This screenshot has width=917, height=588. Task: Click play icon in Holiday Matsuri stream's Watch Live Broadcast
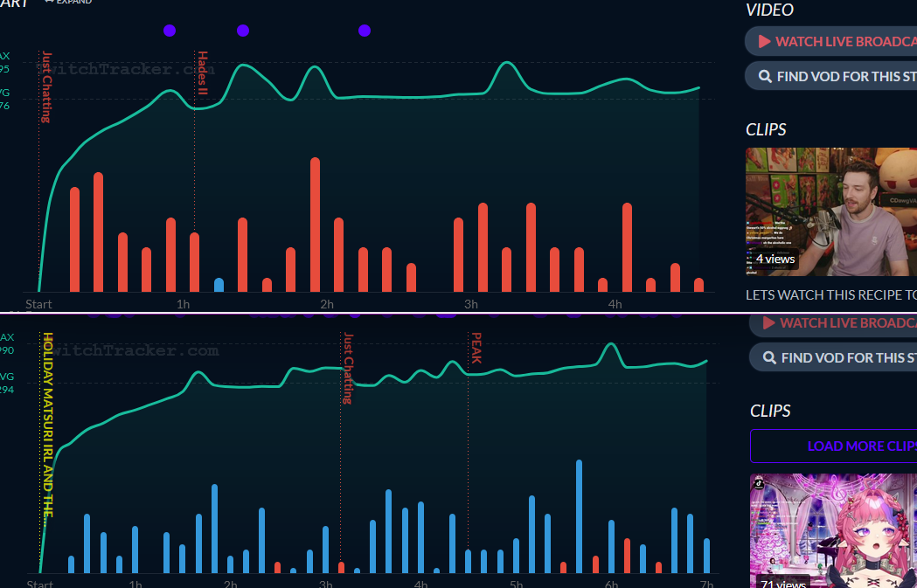[x=768, y=322]
